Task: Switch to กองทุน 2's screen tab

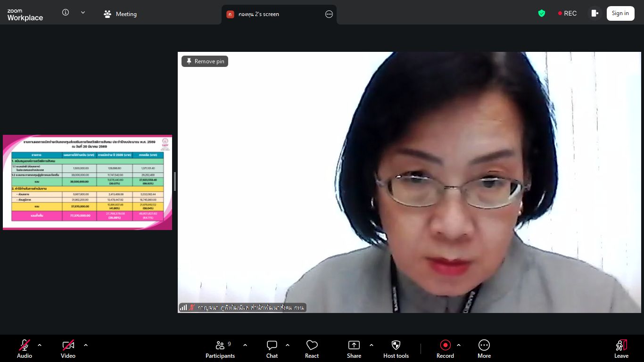Action: click(258, 14)
